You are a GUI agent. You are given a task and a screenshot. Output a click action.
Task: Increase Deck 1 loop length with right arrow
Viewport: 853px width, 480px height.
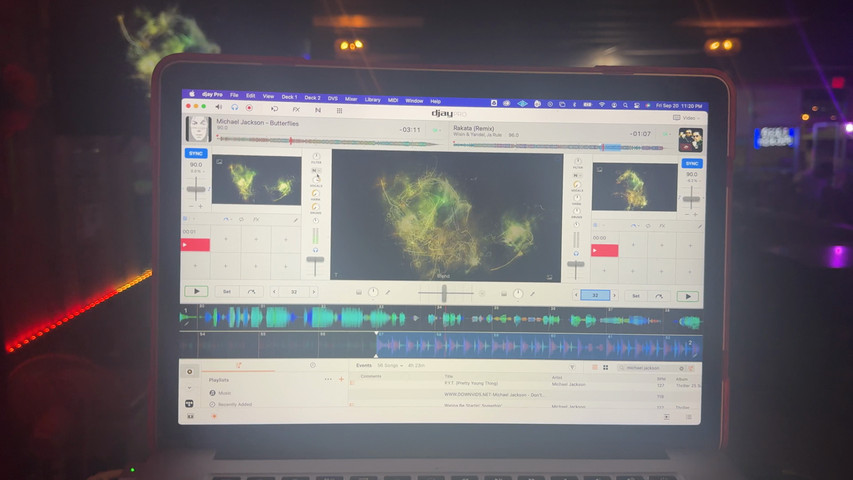click(313, 292)
